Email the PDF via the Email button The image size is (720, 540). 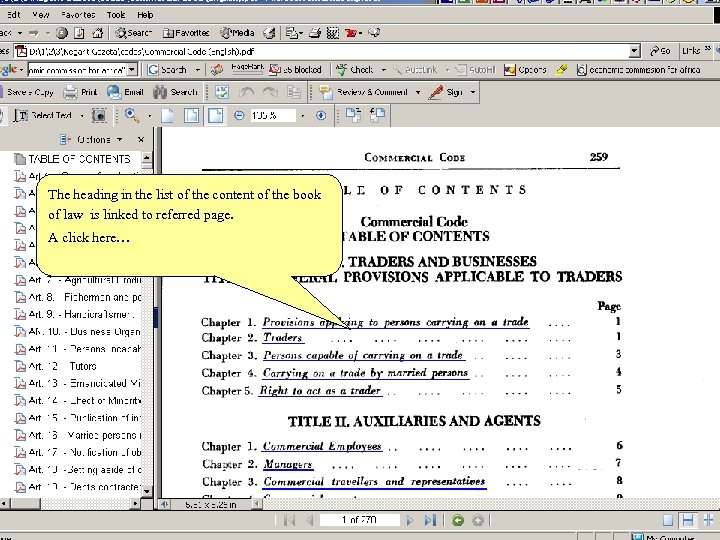(125, 92)
